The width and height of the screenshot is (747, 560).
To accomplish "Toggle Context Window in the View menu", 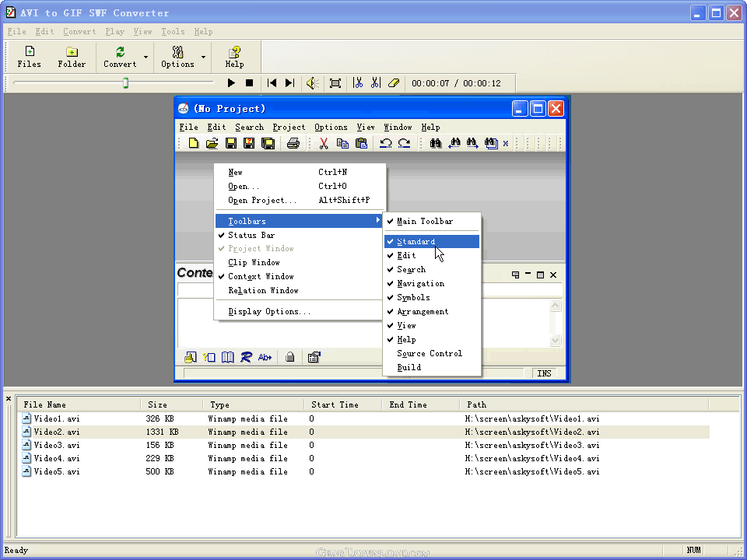I will [x=299, y=276].
